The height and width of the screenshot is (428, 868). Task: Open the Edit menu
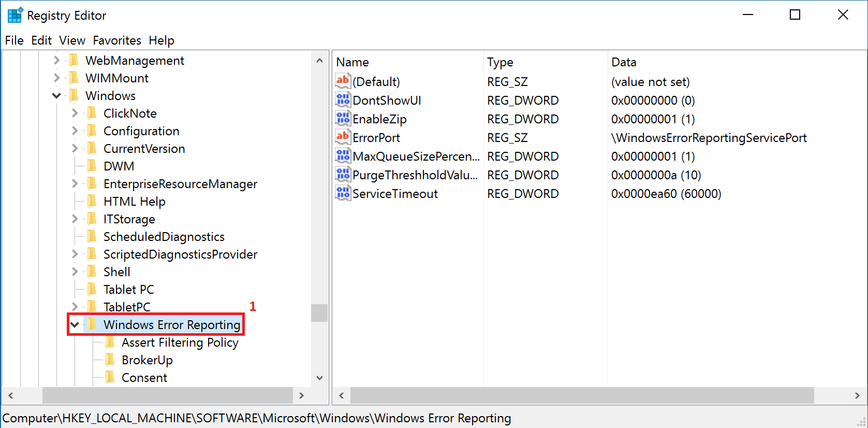[x=41, y=40]
